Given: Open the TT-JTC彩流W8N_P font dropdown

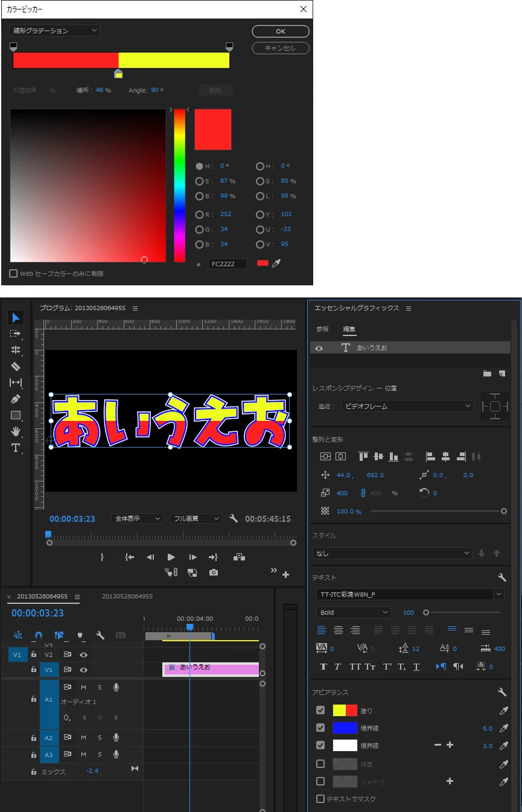Looking at the screenshot, I should [410, 594].
